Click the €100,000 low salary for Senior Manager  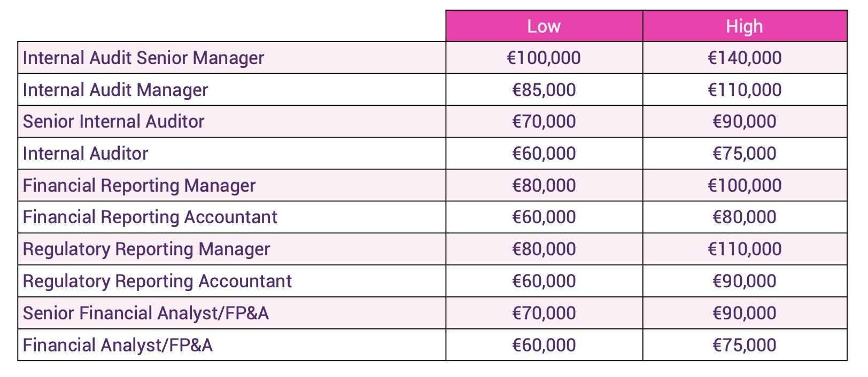point(544,58)
